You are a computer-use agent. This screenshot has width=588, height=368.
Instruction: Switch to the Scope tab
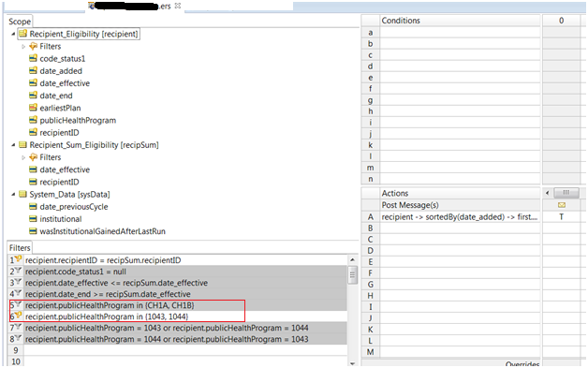(x=20, y=22)
